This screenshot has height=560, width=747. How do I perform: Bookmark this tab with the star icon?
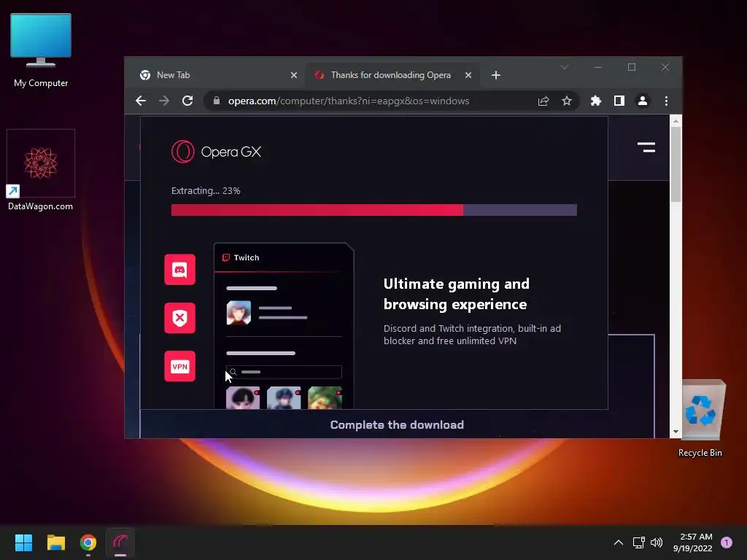566,101
